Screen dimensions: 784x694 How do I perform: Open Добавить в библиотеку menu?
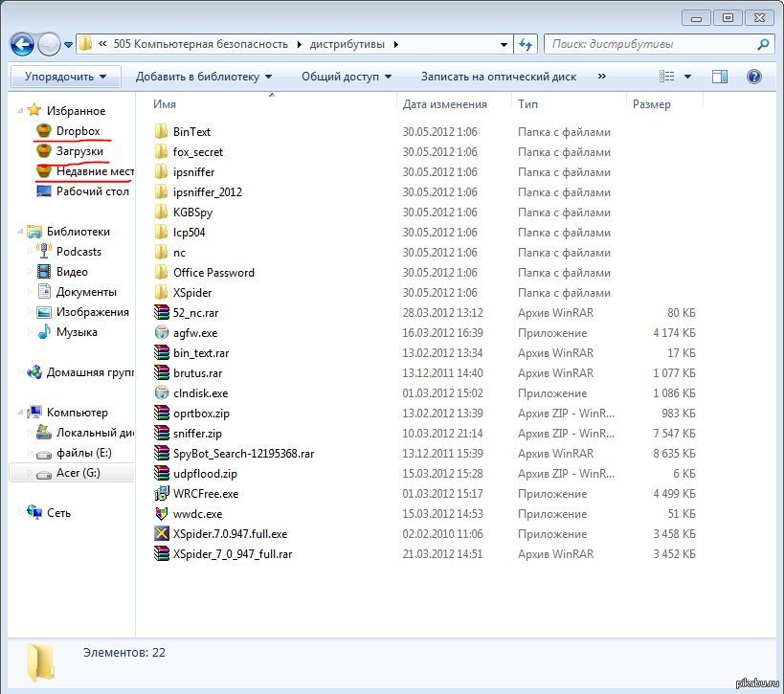[204, 77]
